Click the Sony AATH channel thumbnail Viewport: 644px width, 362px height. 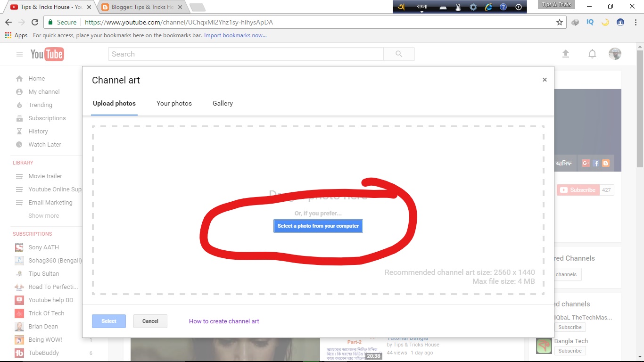[19, 247]
